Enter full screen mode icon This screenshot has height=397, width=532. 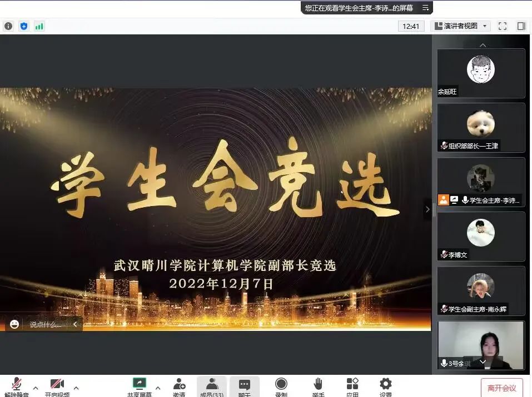[503, 26]
